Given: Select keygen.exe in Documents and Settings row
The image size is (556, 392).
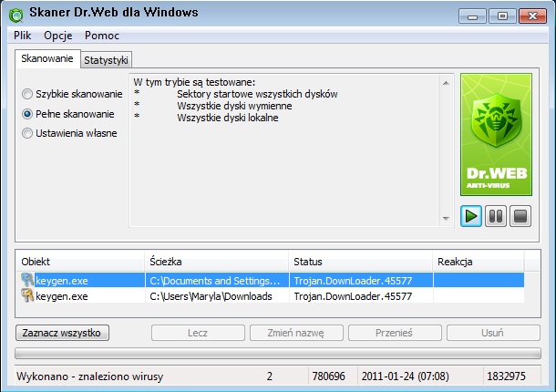Looking at the screenshot, I should tap(270, 280).
